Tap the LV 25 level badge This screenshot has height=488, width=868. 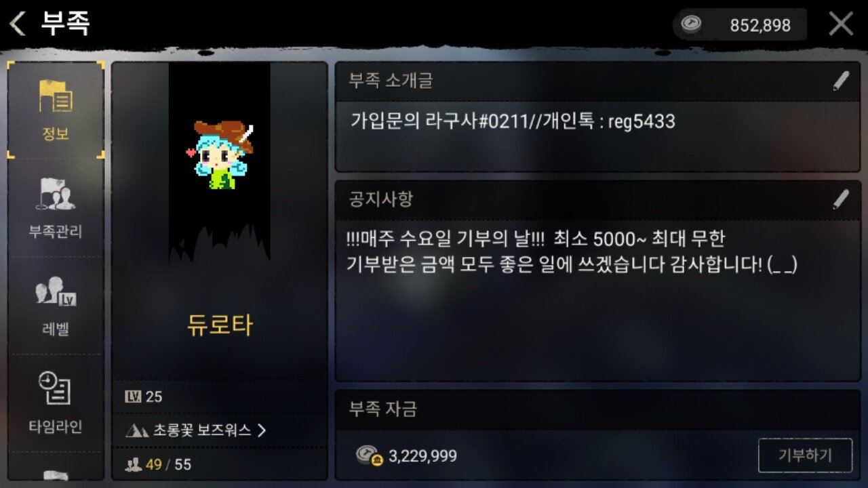144,396
